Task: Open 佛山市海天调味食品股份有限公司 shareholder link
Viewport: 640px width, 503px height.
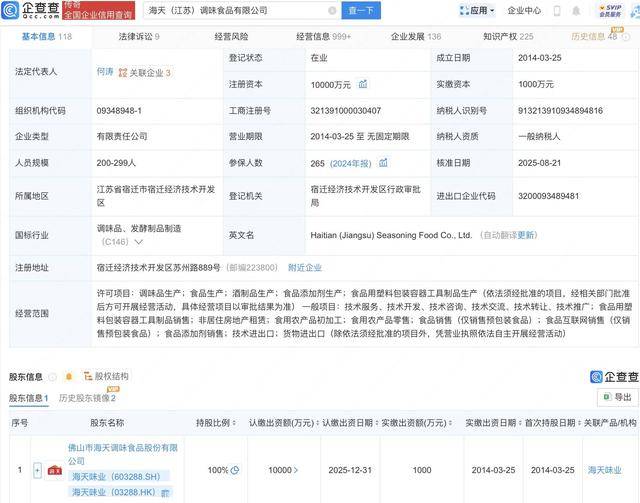Action: 123,454
